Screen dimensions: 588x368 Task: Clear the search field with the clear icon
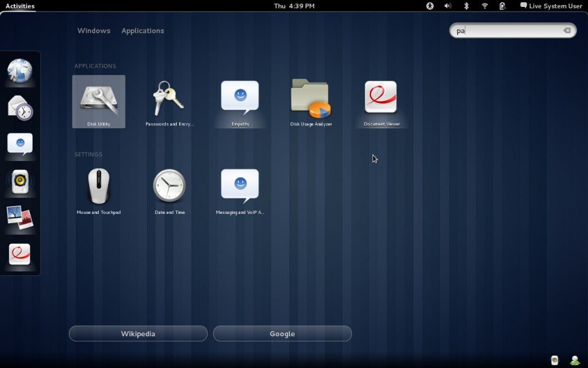567,30
